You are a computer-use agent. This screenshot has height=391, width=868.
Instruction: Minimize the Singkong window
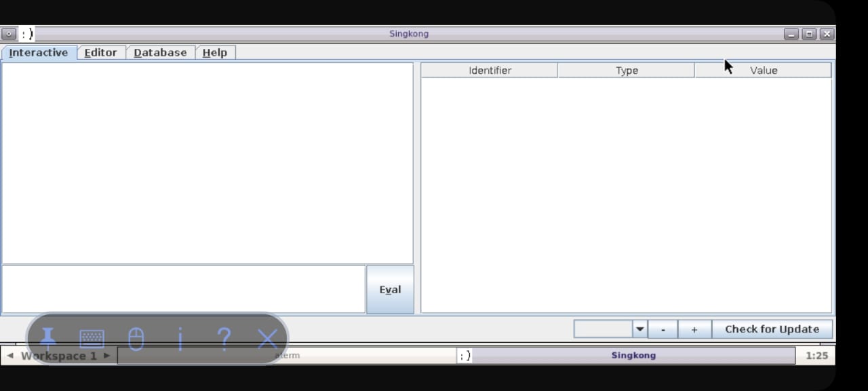(x=791, y=33)
